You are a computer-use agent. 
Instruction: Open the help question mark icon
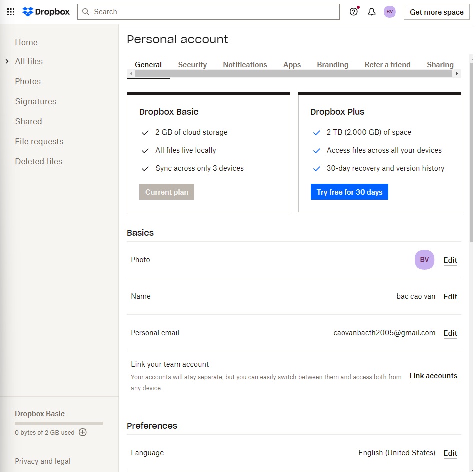coord(353,12)
